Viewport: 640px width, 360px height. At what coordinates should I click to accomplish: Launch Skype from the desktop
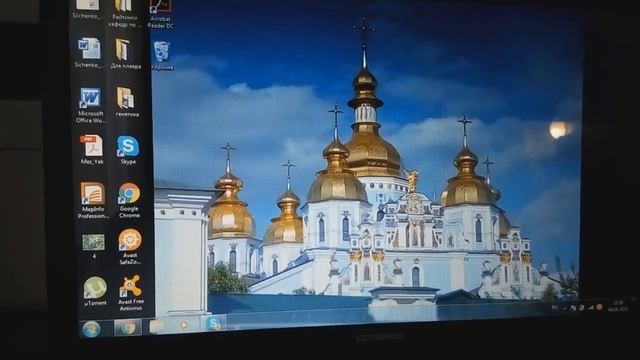coord(128,150)
